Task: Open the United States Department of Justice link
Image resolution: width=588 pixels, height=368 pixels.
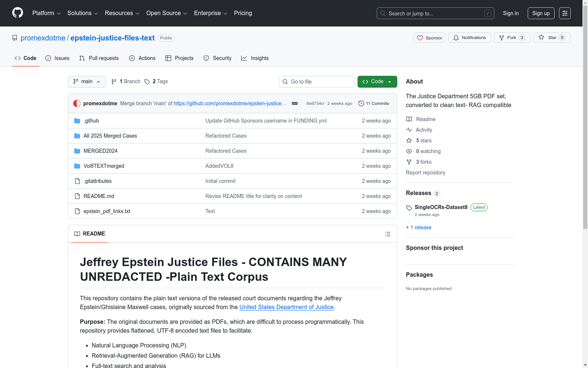Action: pyautogui.click(x=287, y=307)
